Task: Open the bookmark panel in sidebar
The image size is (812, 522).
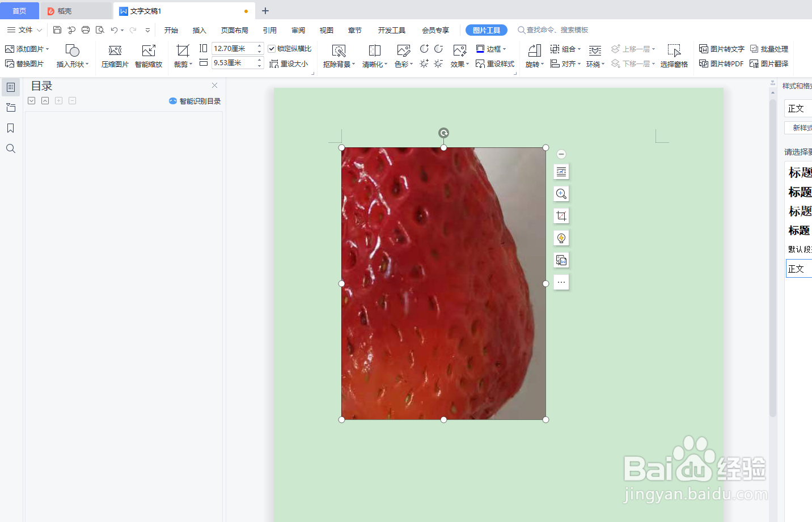Action: pos(10,128)
